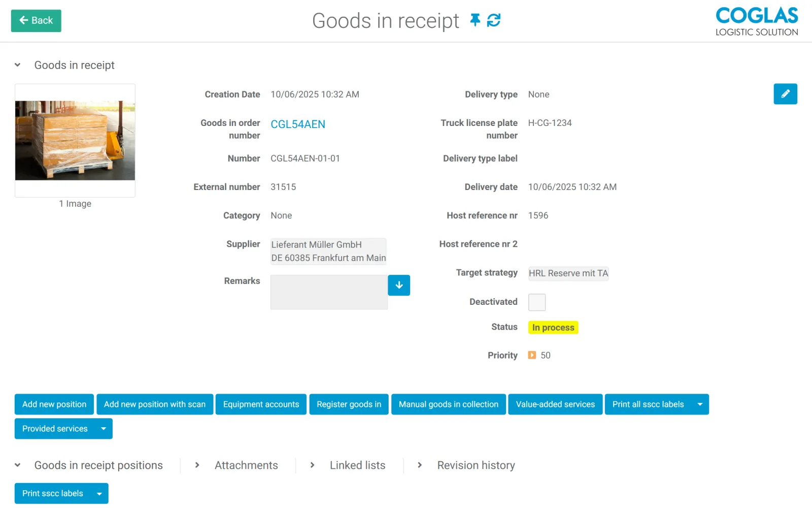Open the Provided services dropdown arrow
812x508 pixels.
point(104,429)
